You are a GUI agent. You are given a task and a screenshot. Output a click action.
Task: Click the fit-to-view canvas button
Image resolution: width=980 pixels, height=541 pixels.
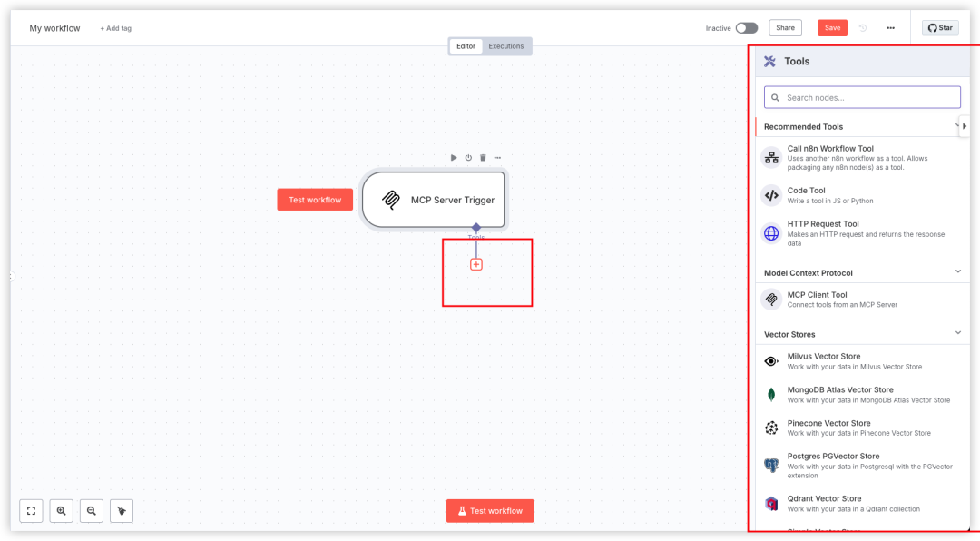point(31,511)
